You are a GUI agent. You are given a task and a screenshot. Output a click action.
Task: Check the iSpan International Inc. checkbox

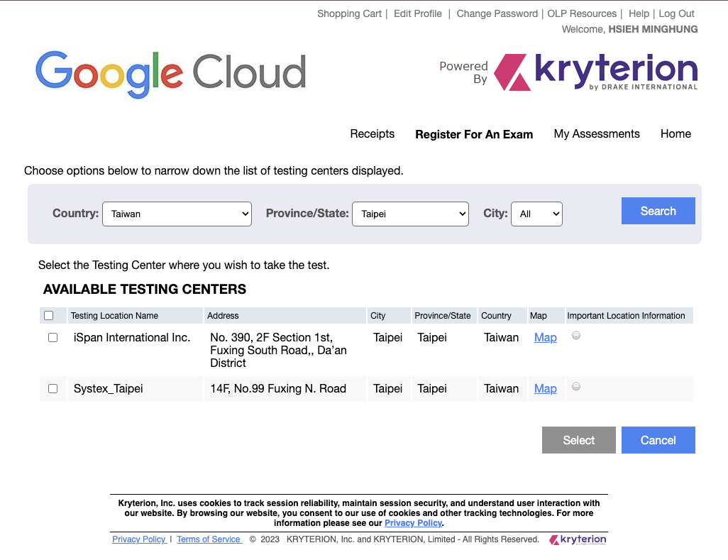(53, 338)
